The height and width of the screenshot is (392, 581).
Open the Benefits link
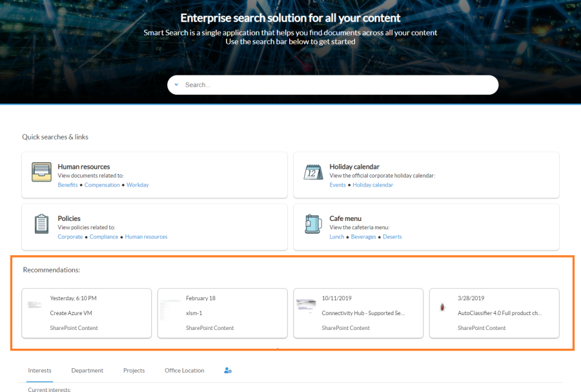pos(68,185)
